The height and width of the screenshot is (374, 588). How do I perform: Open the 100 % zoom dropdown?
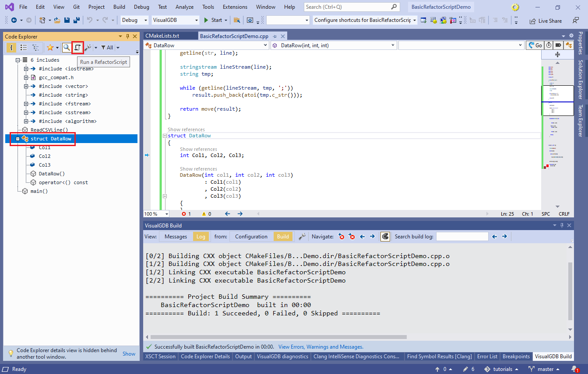(156, 214)
